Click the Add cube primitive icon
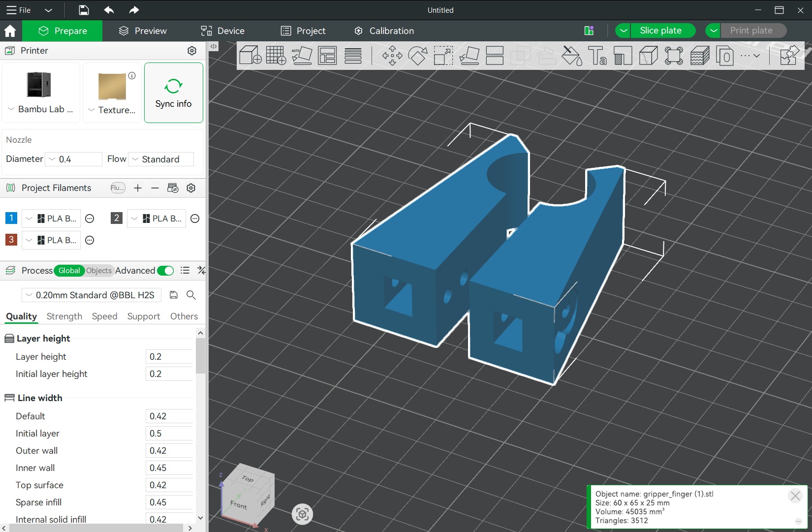The width and height of the screenshot is (812, 532). [250, 56]
